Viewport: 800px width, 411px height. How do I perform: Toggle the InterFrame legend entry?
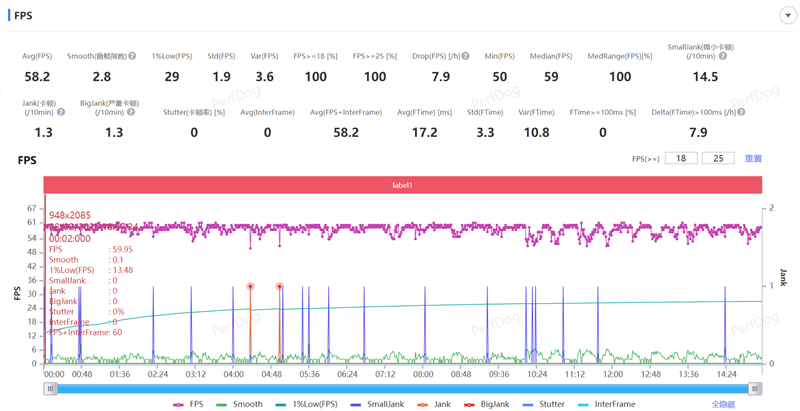pos(606,404)
